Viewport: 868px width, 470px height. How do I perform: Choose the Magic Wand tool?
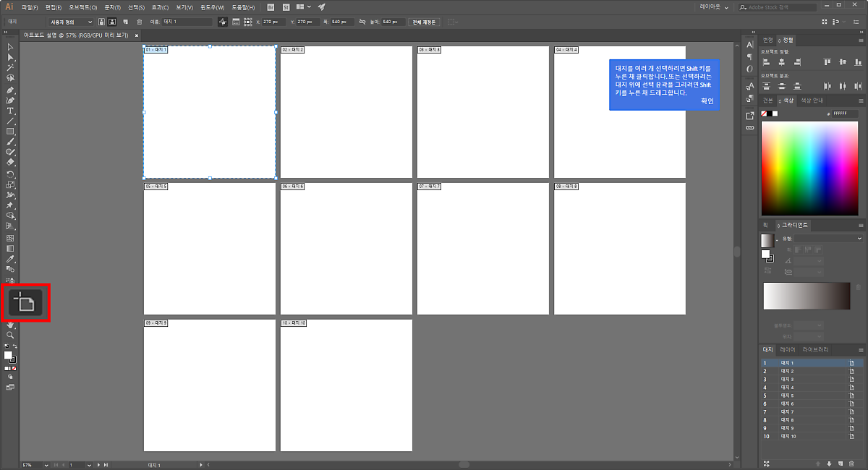10,67
